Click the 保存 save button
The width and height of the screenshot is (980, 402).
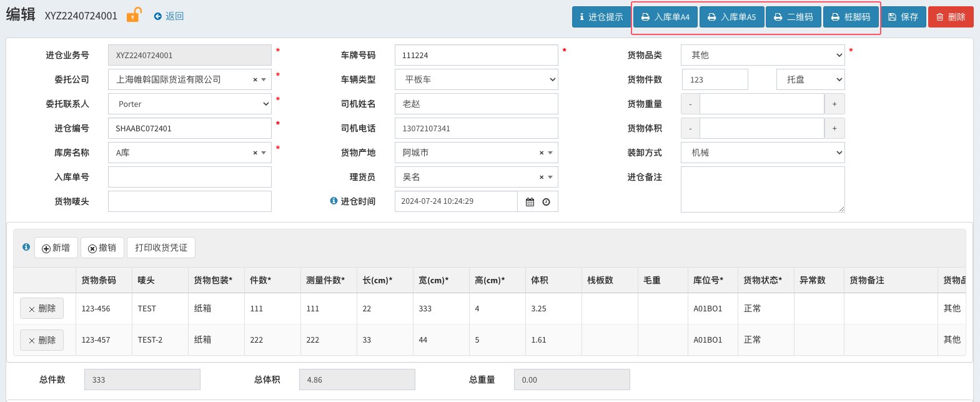click(903, 17)
